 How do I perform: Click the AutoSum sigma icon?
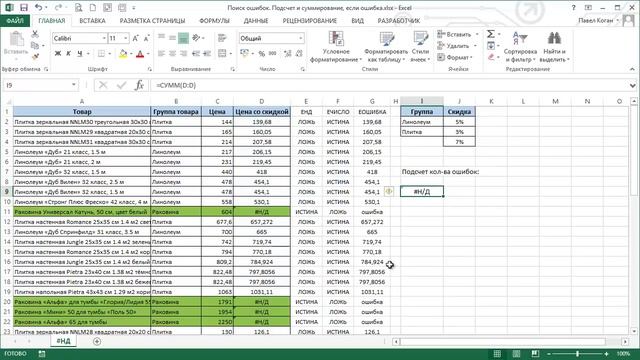click(x=491, y=34)
